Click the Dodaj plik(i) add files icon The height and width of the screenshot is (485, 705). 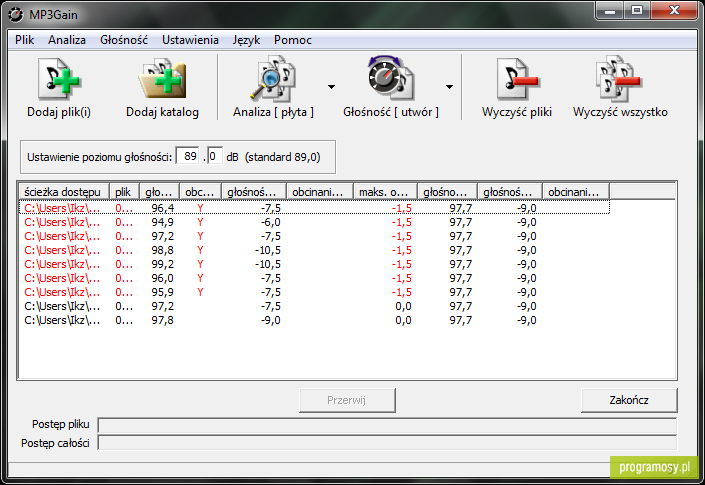(59, 80)
